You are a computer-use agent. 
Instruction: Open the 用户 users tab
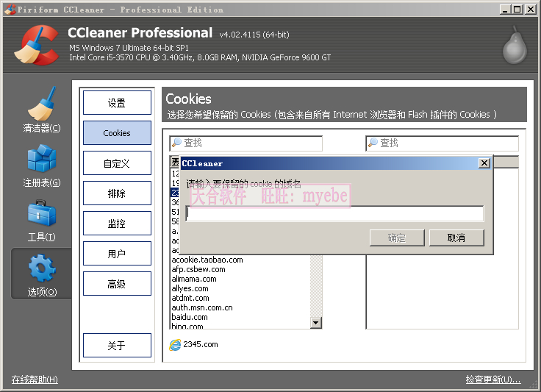click(x=117, y=254)
